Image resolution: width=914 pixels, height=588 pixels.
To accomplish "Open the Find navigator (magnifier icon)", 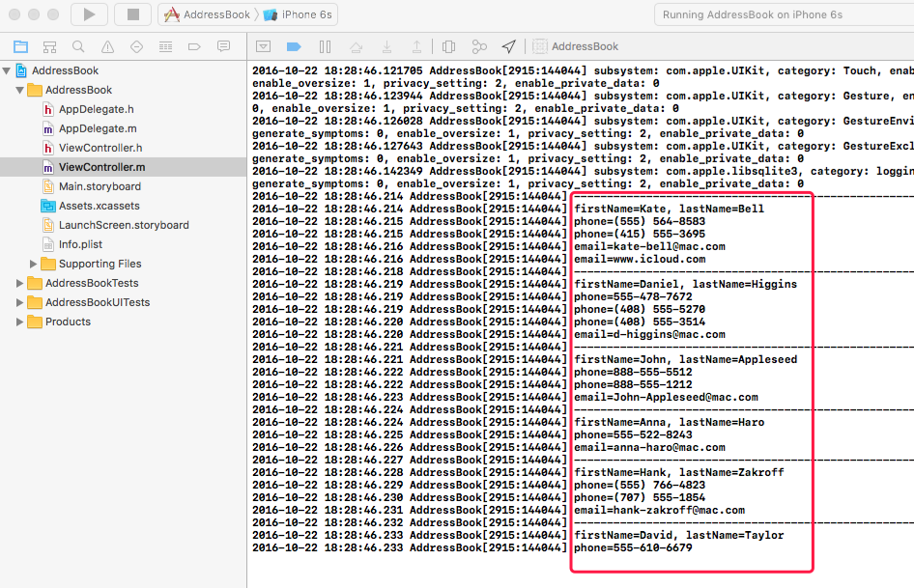I will tap(78, 46).
